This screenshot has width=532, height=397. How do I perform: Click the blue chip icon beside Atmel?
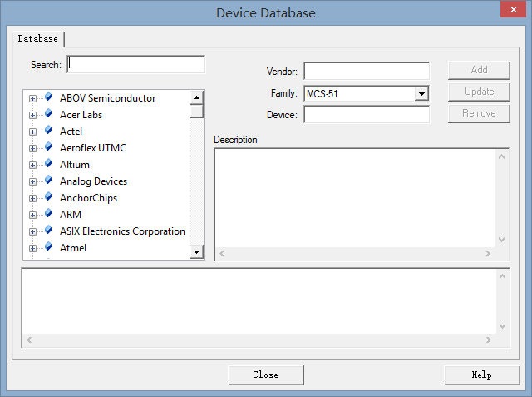[48, 247]
